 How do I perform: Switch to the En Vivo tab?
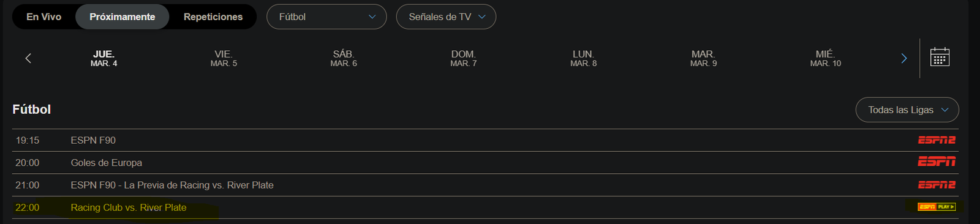(44, 17)
